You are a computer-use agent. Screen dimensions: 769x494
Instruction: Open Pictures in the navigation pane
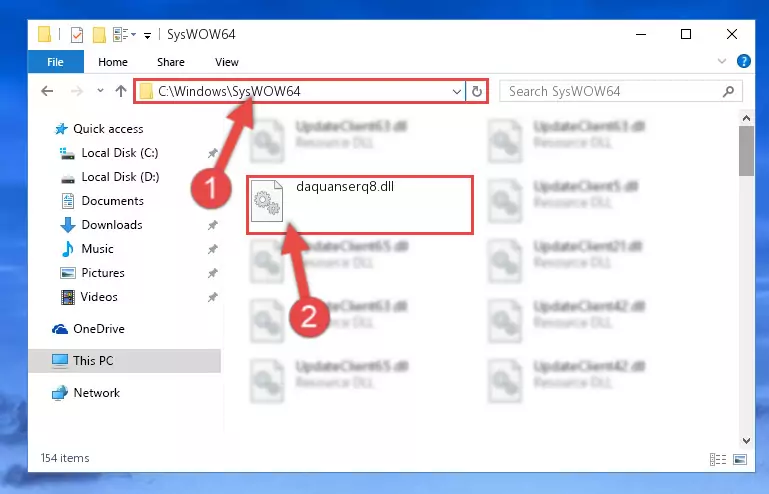103,273
